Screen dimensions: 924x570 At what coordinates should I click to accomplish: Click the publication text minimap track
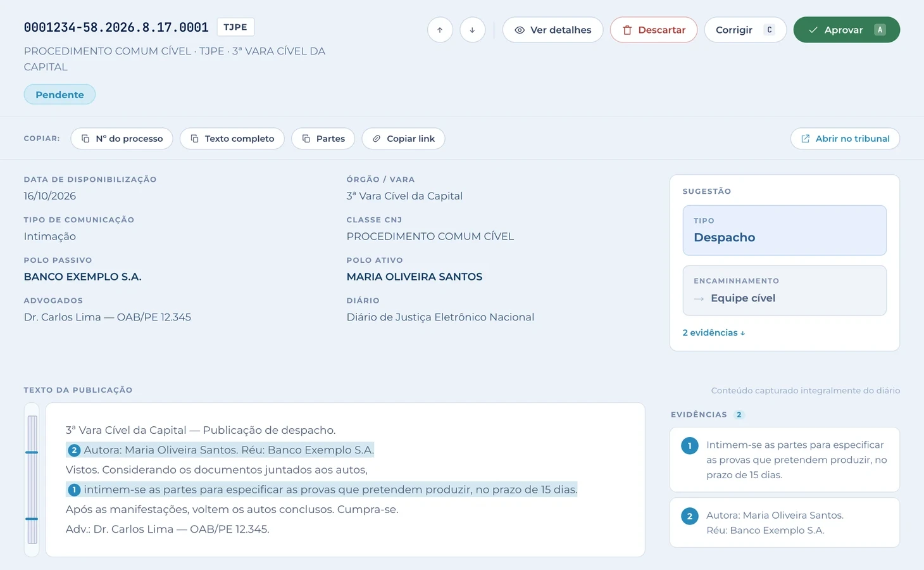[x=32, y=479]
